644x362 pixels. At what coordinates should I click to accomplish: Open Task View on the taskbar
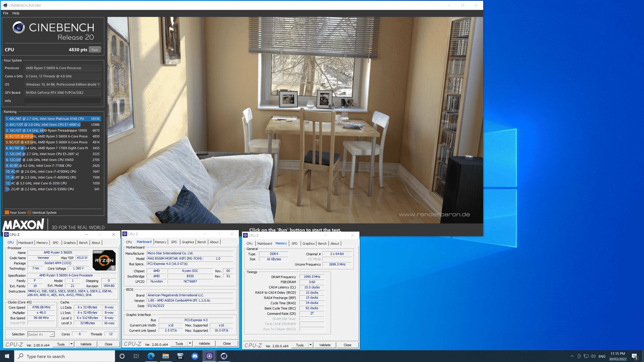(x=136, y=356)
